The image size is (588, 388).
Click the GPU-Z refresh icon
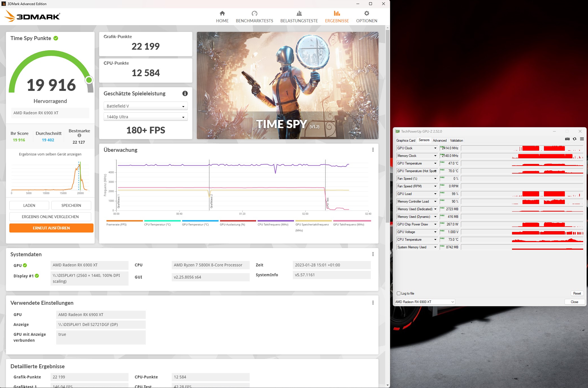(x=574, y=139)
